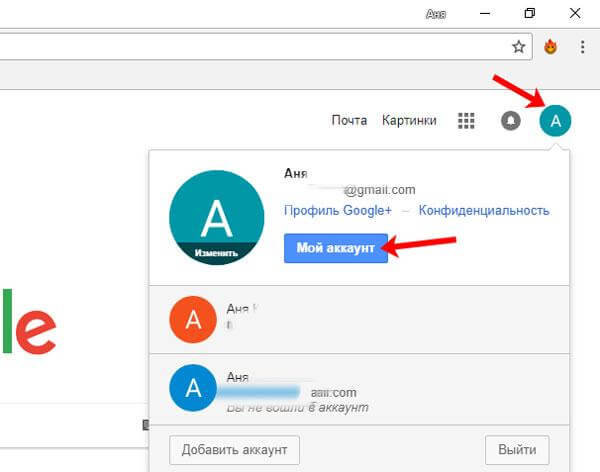The height and width of the screenshot is (472, 600).
Task: Open the Конфиденциальность link
Action: pos(484,211)
